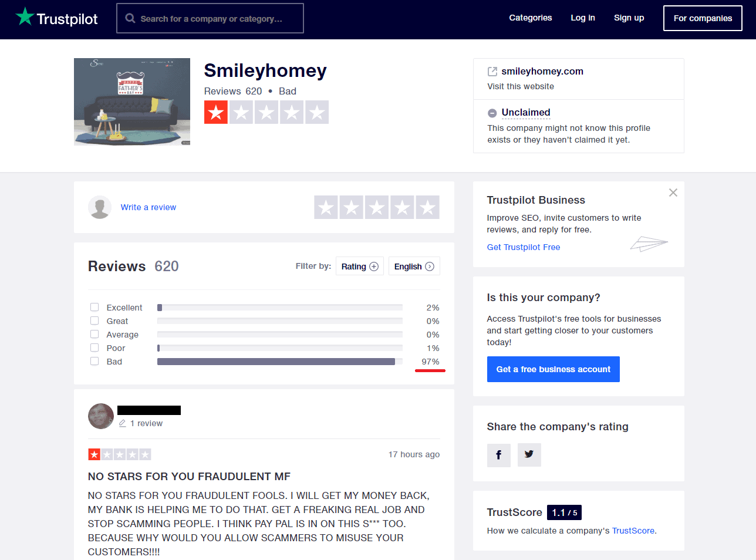Check the Excellent reviews checkbox

(95, 307)
